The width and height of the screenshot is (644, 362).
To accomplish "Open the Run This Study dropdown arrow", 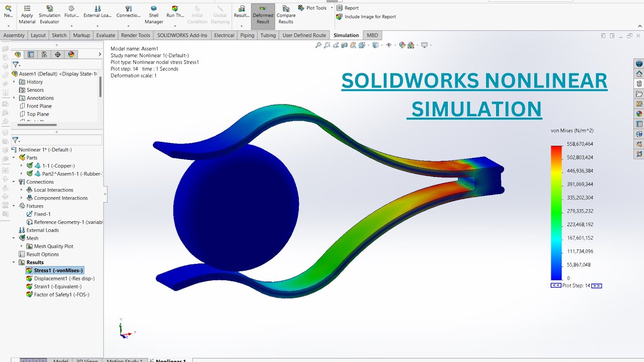I will tap(175, 25).
